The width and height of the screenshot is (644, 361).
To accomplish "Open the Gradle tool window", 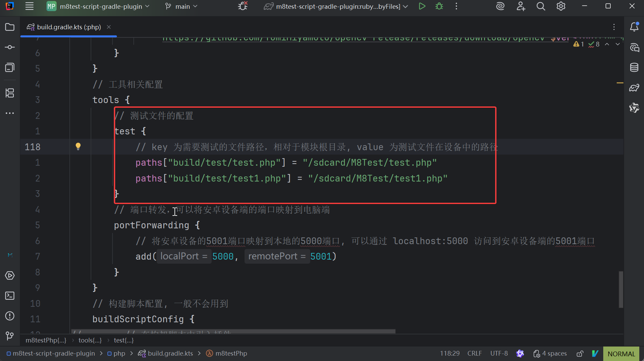I will coord(634,88).
